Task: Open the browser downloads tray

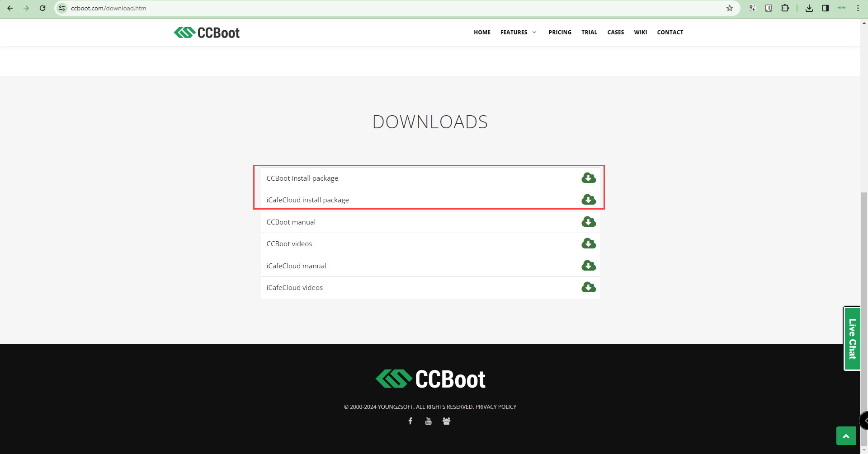Action: [809, 8]
